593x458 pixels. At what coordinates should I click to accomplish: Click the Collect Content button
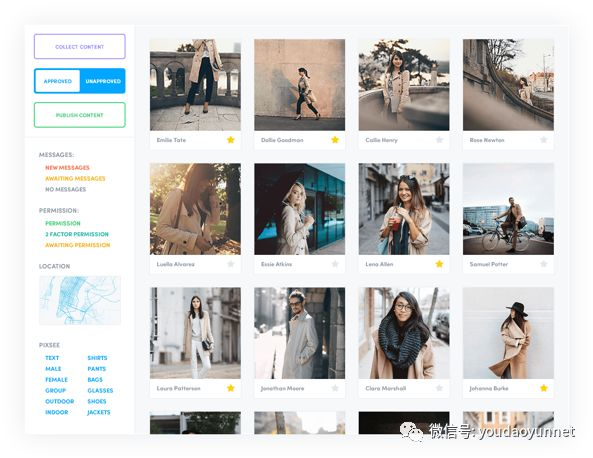click(80, 47)
